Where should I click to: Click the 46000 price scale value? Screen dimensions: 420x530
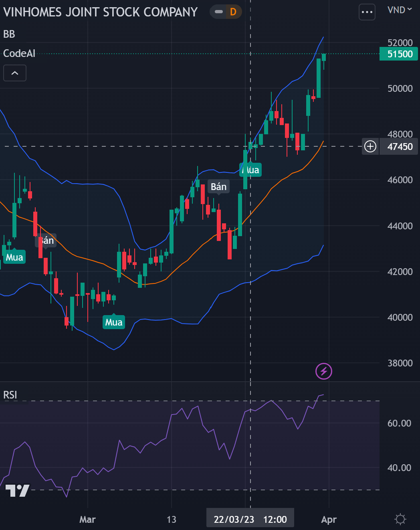click(x=400, y=180)
